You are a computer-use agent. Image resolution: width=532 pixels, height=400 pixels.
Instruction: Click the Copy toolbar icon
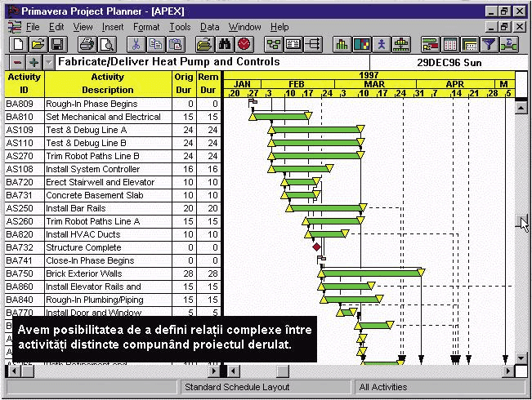[156, 44]
